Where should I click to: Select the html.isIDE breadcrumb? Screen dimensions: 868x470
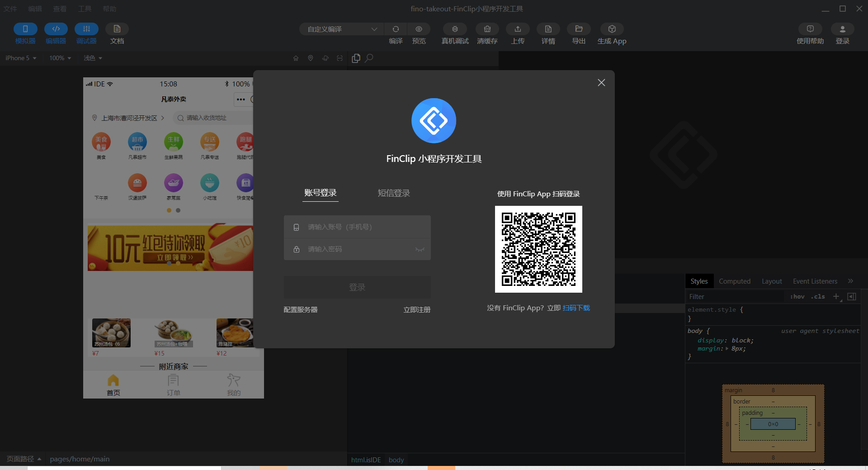pos(366,460)
